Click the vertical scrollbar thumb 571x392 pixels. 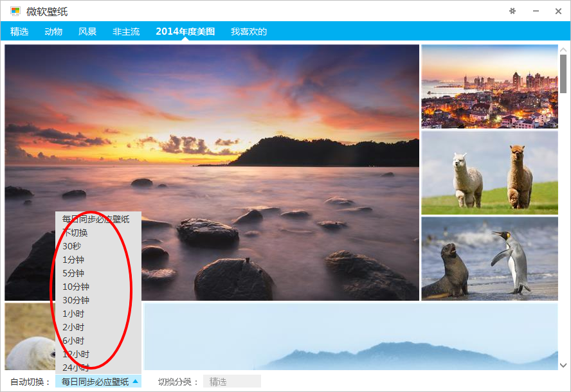(563, 74)
